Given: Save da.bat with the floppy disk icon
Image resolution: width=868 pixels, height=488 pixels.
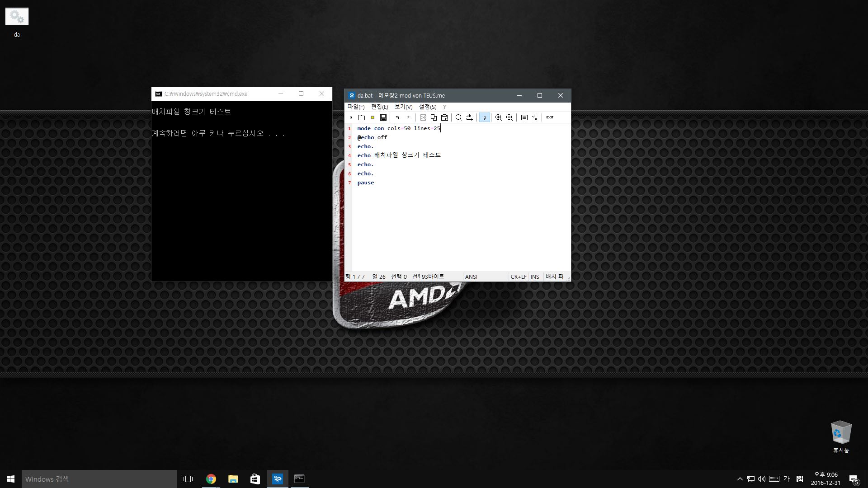Looking at the screenshot, I should pos(383,117).
